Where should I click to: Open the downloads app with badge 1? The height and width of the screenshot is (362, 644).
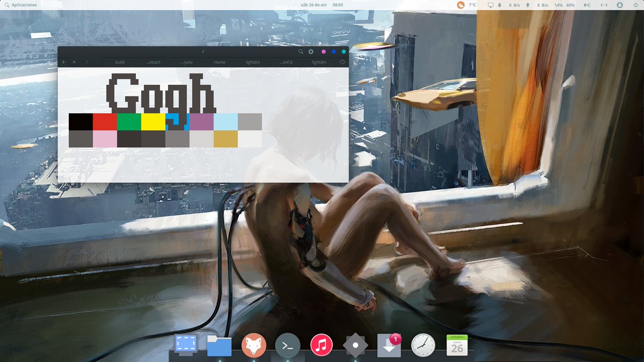389,345
